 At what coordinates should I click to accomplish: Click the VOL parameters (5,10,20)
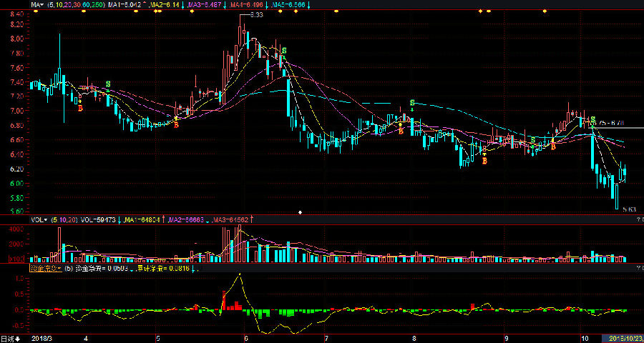[x=64, y=219]
